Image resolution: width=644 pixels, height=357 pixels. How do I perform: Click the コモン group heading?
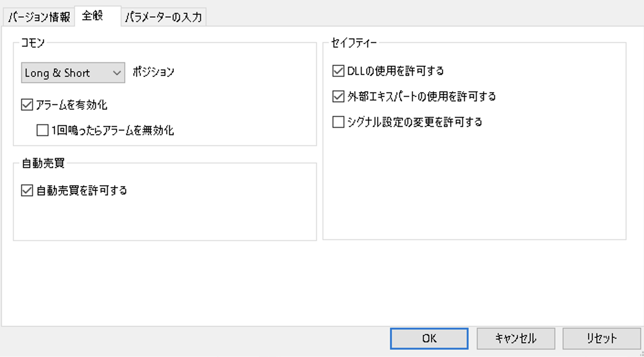tap(33, 43)
